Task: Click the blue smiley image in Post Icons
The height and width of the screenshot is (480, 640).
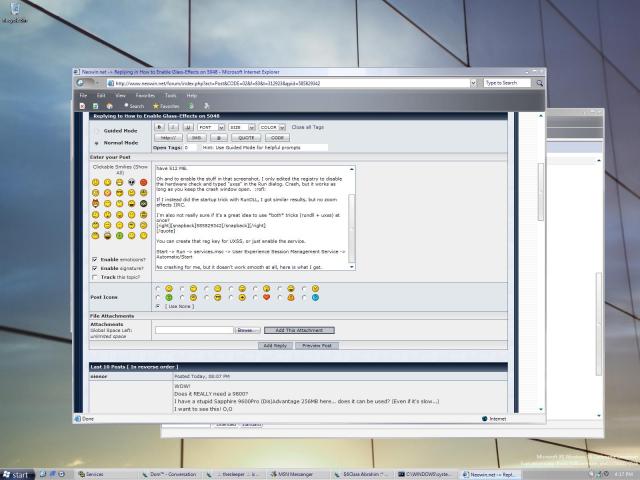Action: point(315,298)
